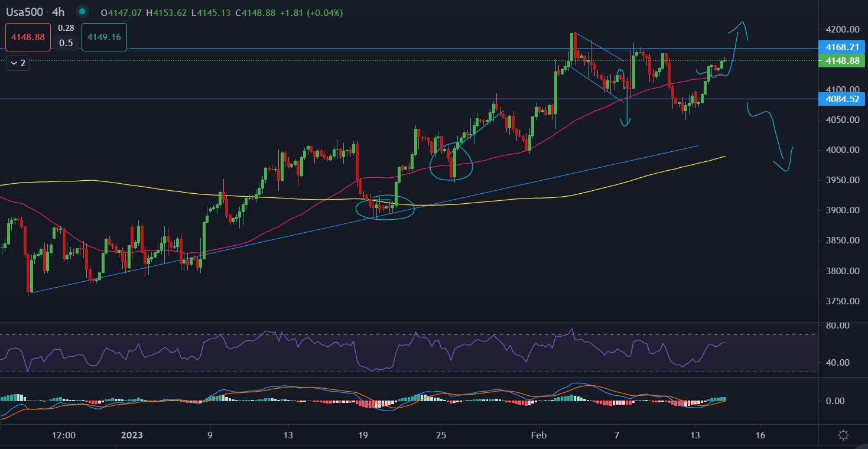This screenshot has height=449, width=868.
Task: Select the 4h interval label
Action: coord(58,12)
